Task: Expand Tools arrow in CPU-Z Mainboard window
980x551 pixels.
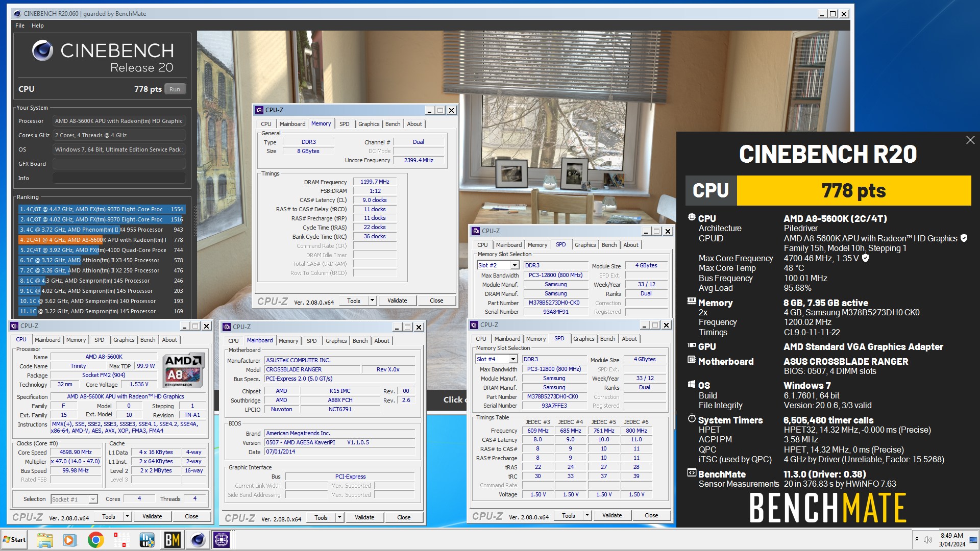Action: pyautogui.click(x=339, y=518)
